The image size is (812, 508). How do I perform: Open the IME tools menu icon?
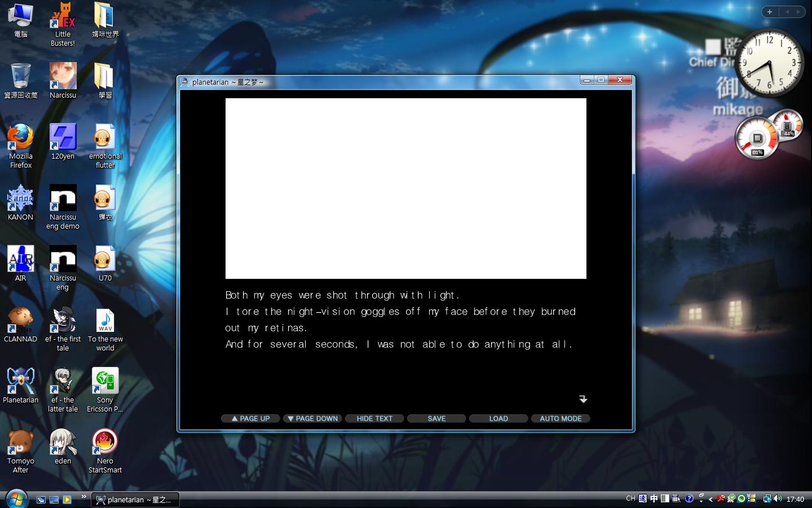click(x=677, y=498)
